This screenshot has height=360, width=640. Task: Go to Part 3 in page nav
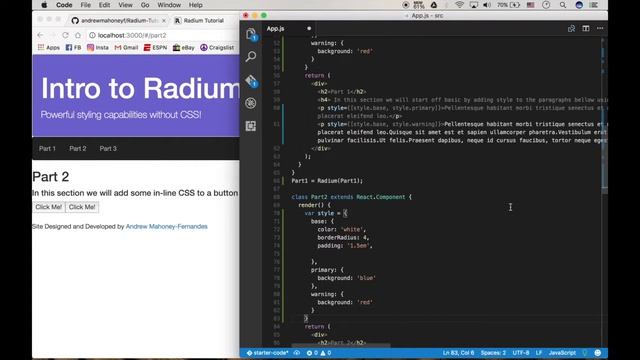[x=108, y=149]
